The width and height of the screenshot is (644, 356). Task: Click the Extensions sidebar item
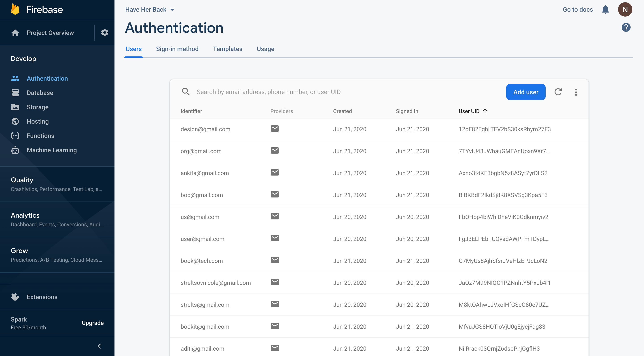[42, 297]
